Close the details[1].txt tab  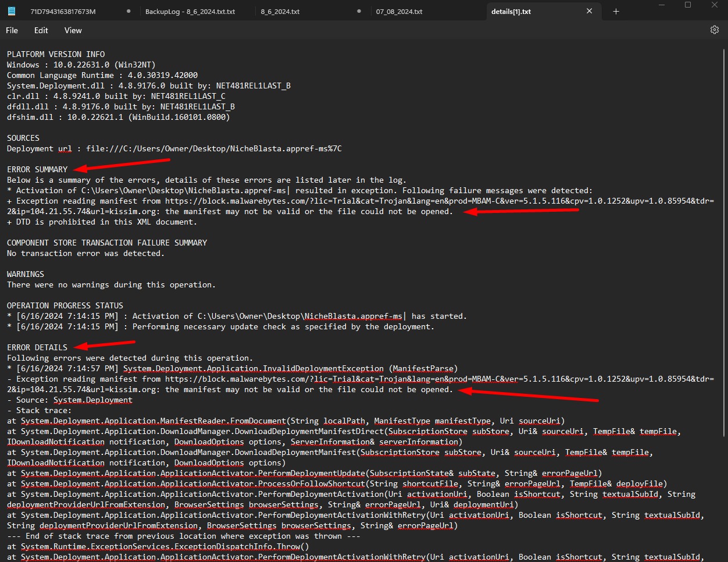pyautogui.click(x=589, y=11)
